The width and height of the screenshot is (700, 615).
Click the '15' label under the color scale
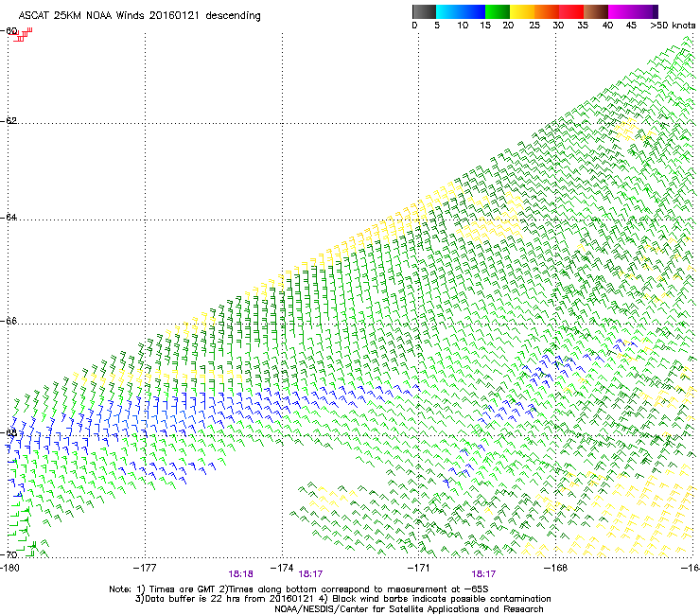485,26
